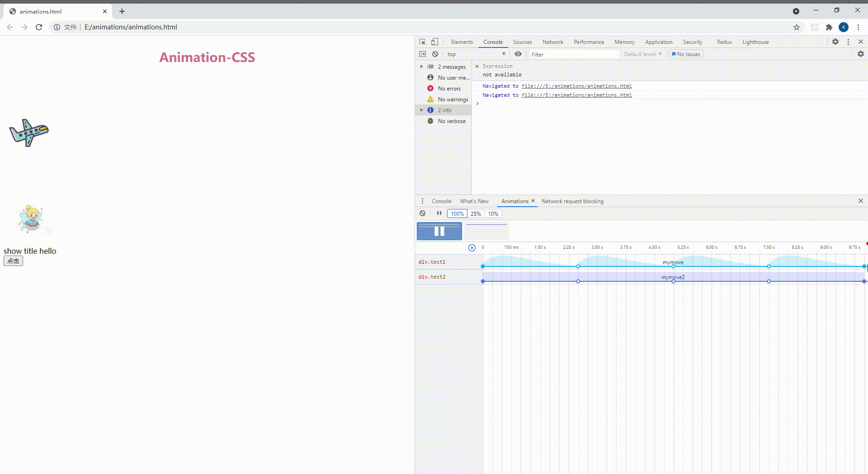Switch to the Sources tab
The width and height of the screenshot is (868, 474).
(522, 42)
